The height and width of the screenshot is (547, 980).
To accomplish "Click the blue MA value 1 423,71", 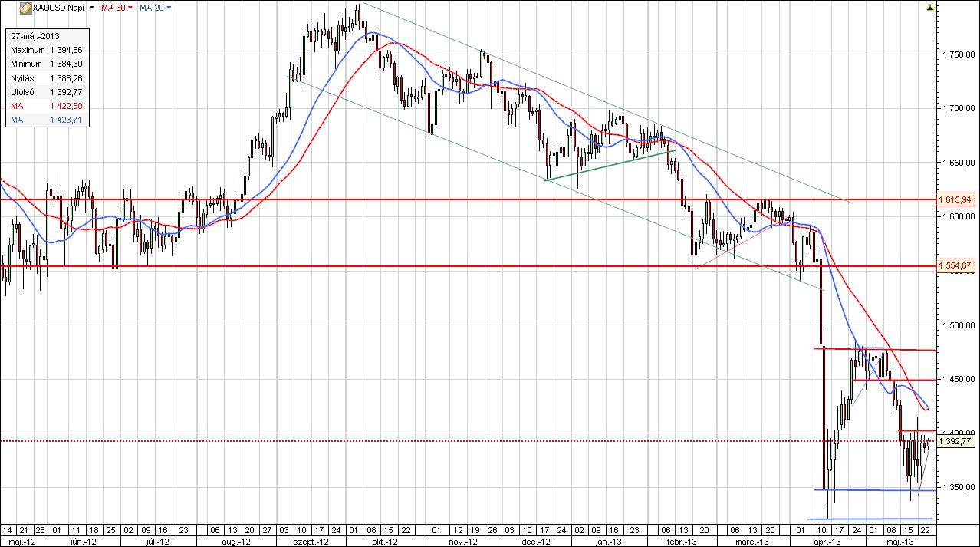I will pos(66,120).
